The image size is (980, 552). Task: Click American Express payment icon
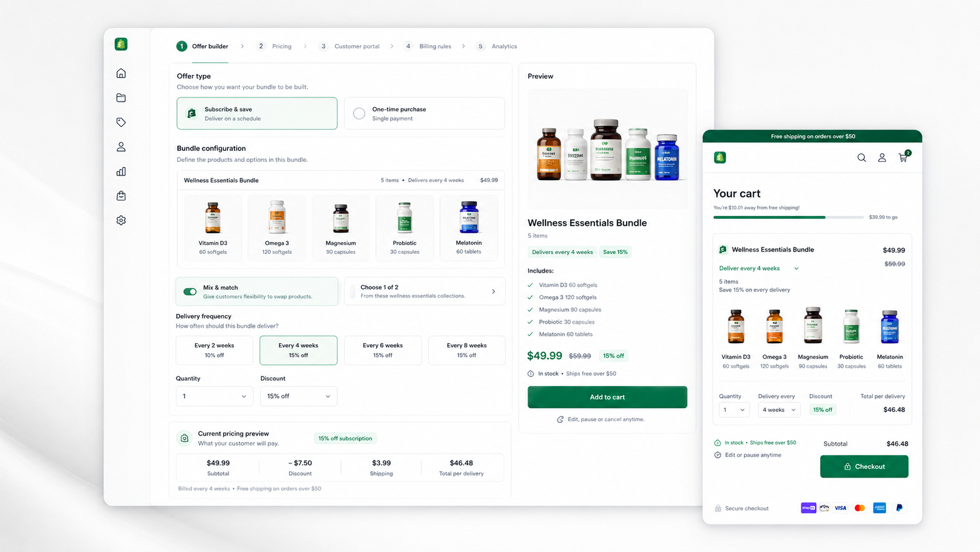coord(879,508)
